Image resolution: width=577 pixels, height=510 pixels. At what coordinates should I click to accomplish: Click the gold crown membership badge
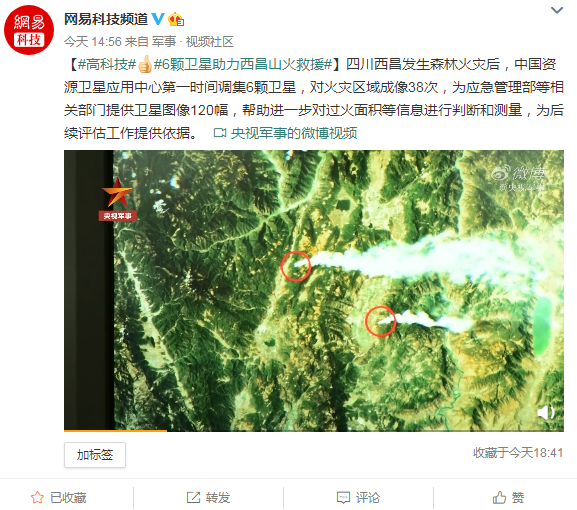coord(176,19)
